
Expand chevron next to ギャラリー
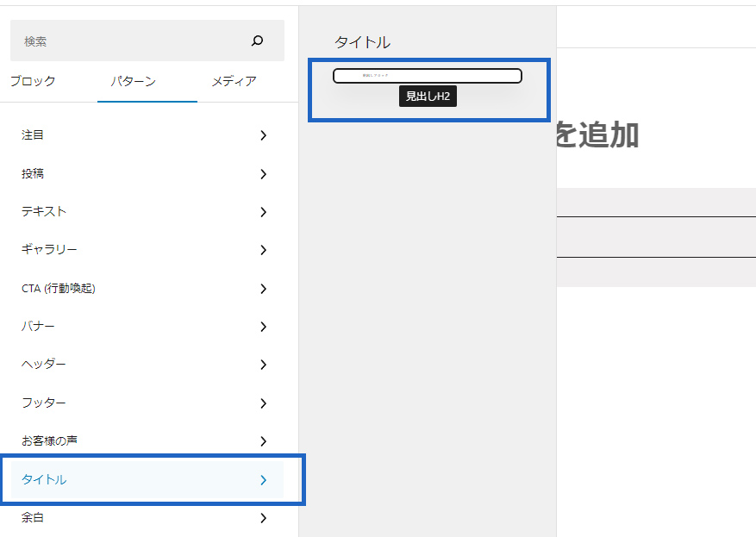(x=263, y=250)
